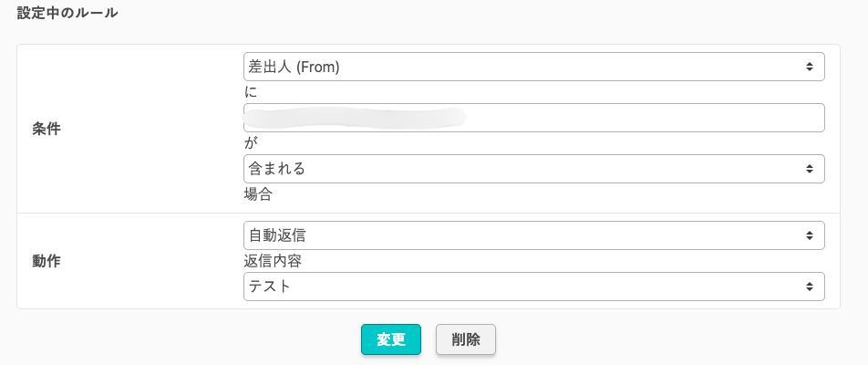Click the arrow icon on 差出人 dropdown
The width and height of the screenshot is (868, 365).
click(x=809, y=67)
